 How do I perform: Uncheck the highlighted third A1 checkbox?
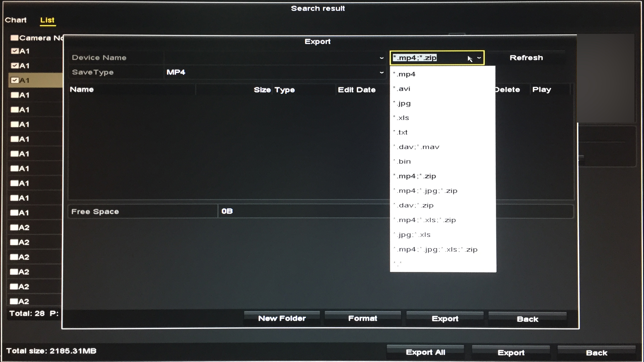pos(15,80)
